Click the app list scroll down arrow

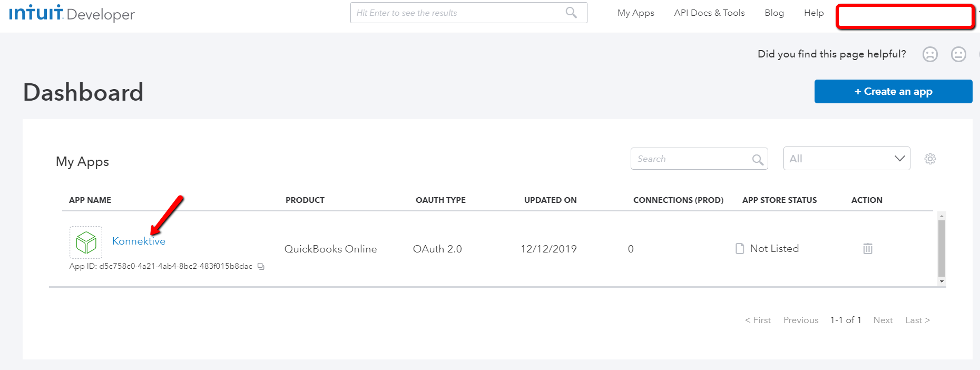(942, 281)
